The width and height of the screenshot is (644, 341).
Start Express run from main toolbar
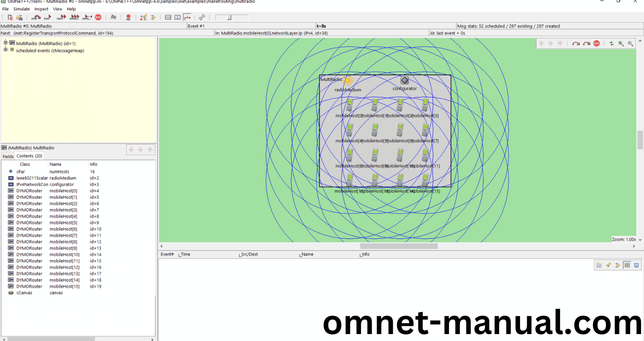pyautogui.click(x=74, y=17)
